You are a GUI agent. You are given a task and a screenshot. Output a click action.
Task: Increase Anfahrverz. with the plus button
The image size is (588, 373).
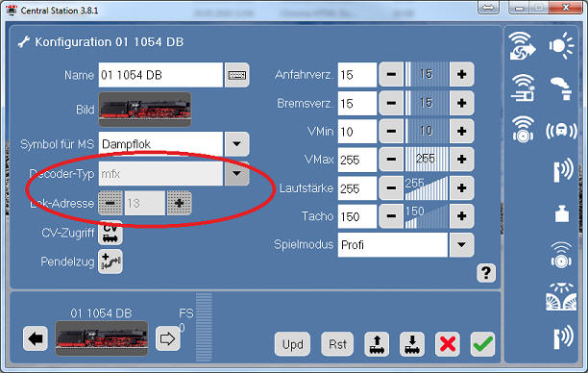coord(461,74)
